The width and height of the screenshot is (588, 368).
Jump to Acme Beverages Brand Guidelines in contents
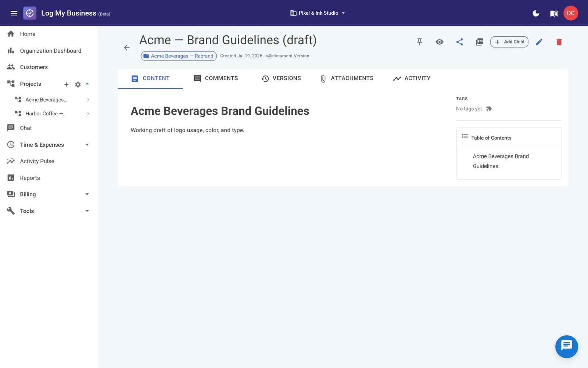501,161
